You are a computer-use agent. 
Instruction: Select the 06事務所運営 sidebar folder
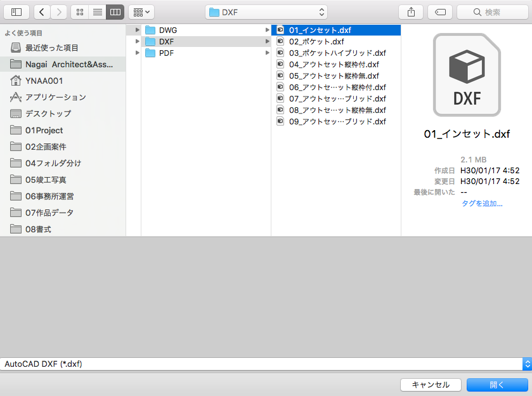[x=63, y=196]
